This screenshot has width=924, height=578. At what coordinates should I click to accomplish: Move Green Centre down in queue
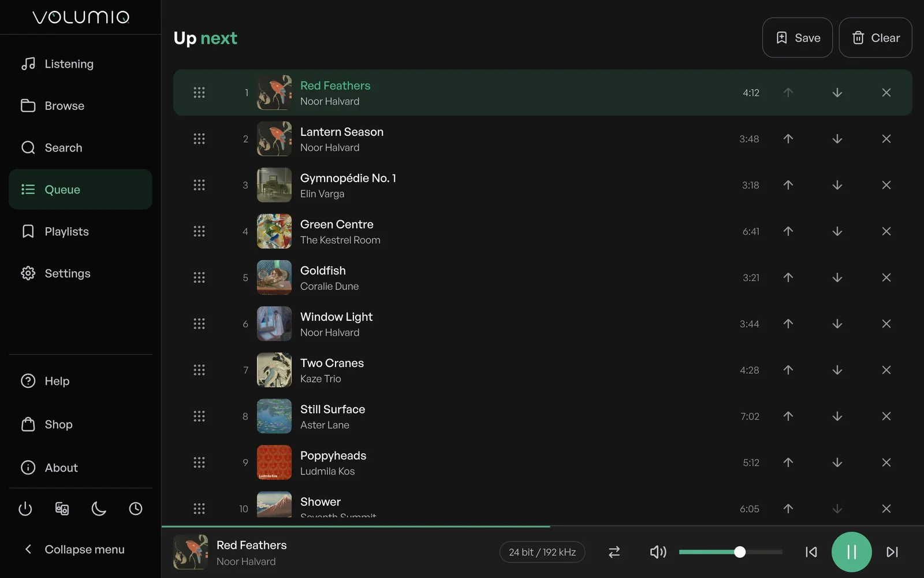click(837, 231)
